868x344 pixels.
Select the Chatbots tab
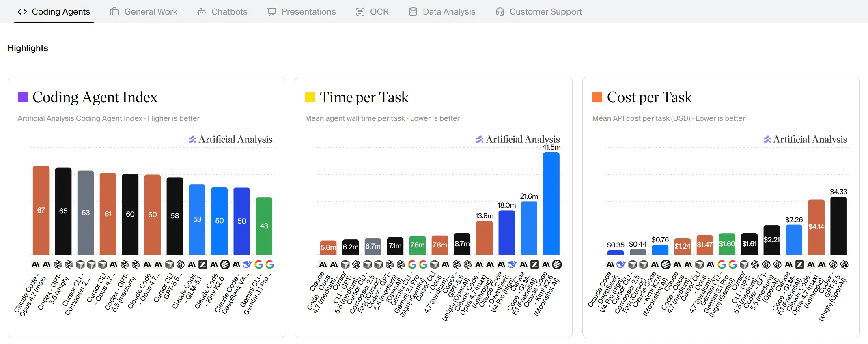[222, 12]
